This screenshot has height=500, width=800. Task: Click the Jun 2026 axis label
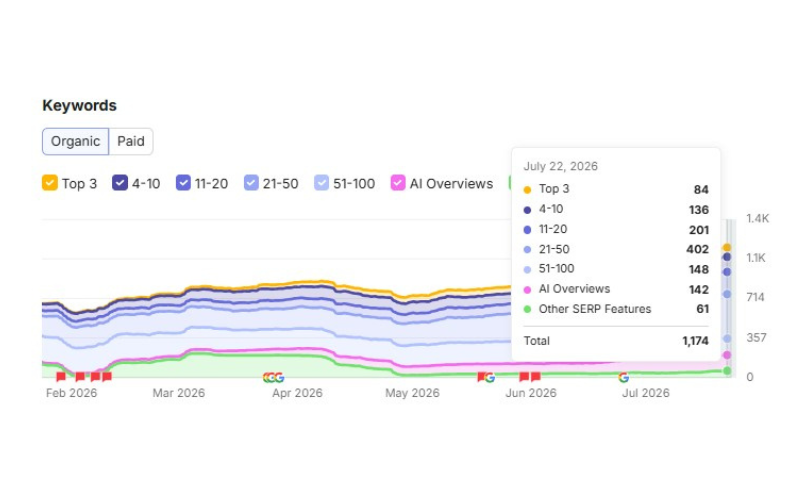(531, 393)
